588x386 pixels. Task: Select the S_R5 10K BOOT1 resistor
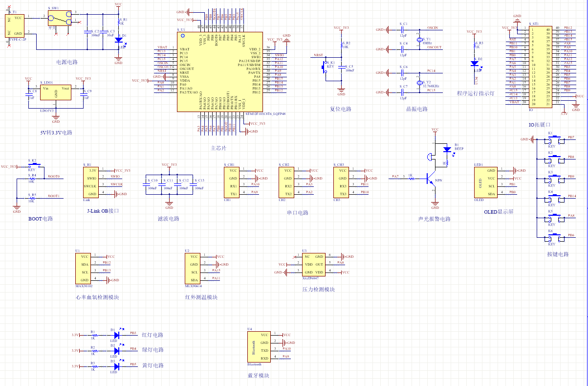coord(32,198)
